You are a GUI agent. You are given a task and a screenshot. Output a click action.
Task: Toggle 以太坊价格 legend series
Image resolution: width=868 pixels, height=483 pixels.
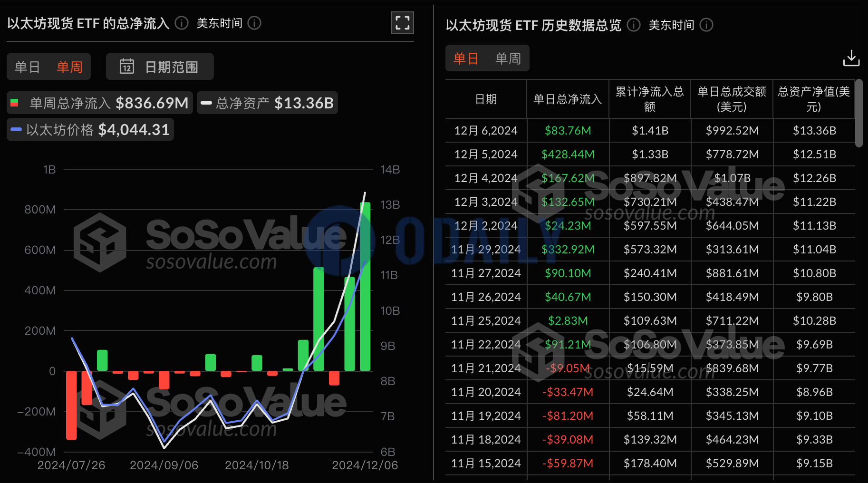click(x=90, y=129)
